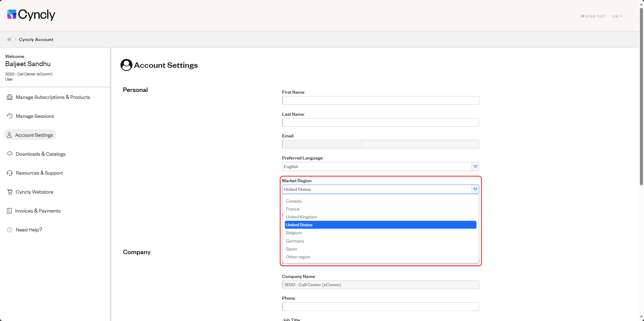Click the Need Help question mark icon

[10, 230]
